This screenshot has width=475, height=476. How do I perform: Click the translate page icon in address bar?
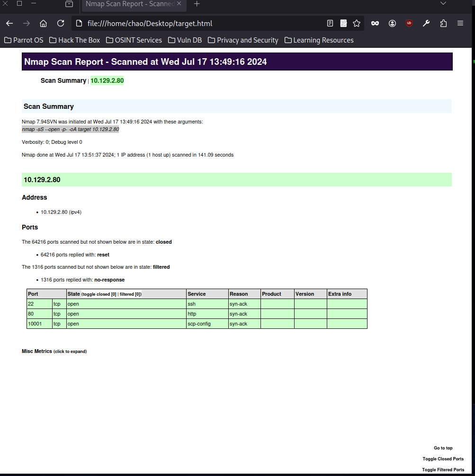click(343, 23)
